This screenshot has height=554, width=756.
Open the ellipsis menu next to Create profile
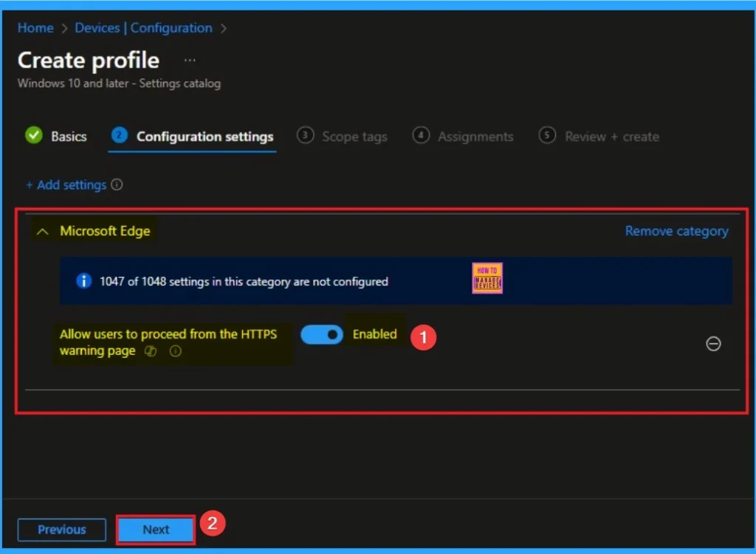click(x=190, y=60)
